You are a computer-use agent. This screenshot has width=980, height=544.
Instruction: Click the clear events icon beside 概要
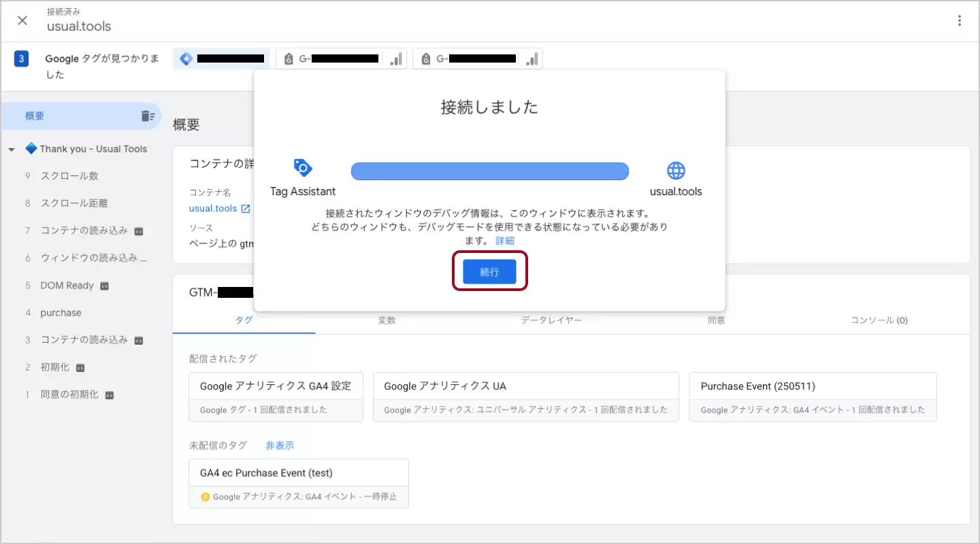148,116
